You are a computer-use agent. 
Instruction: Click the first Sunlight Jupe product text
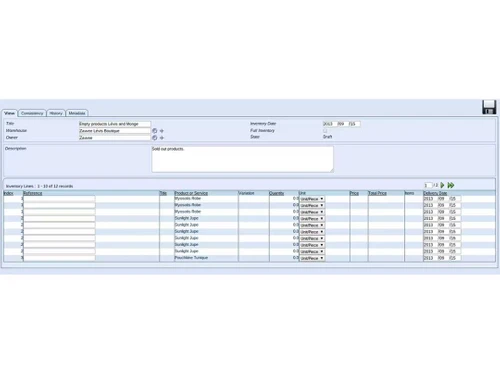click(x=186, y=218)
